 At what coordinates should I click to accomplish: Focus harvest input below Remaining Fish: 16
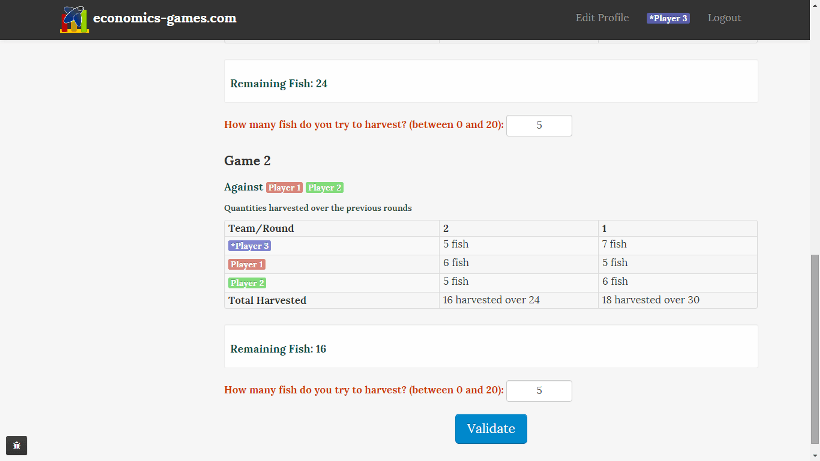point(539,391)
